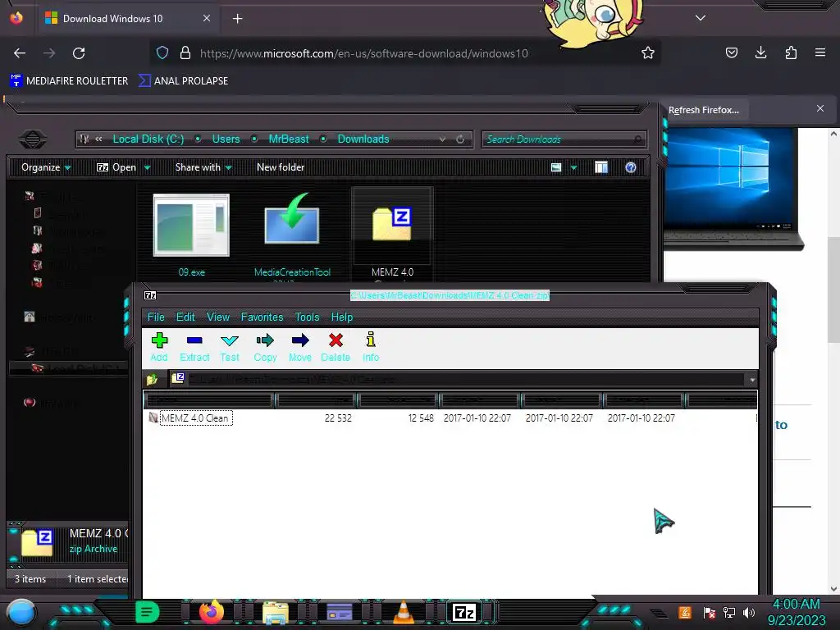Viewport: 840px width, 630px height.
Task: Open Firefox from the taskbar
Action: coord(211,612)
